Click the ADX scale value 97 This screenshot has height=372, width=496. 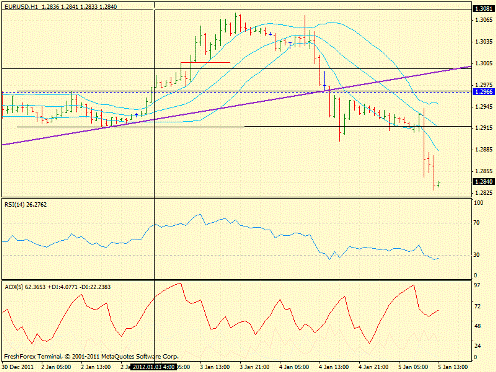click(477, 285)
